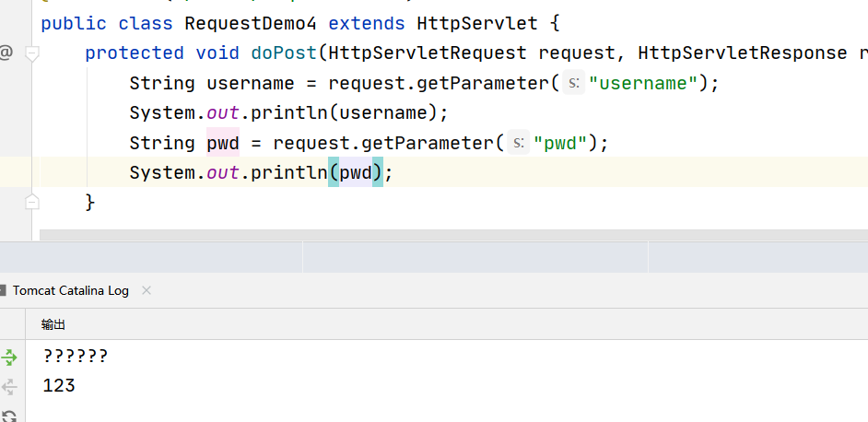Click the 输出 output header label
Image resolution: width=868 pixels, height=422 pixels.
(x=53, y=324)
